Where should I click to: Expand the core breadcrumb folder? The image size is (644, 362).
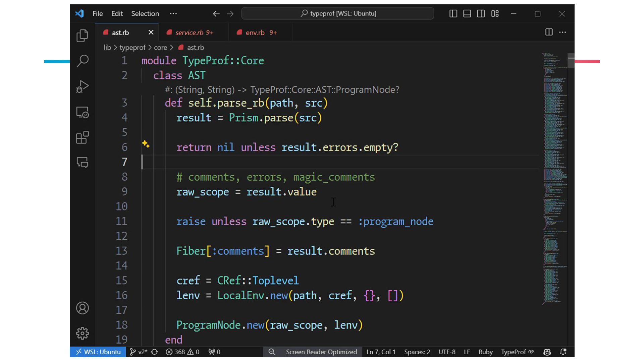[x=160, y=48]
